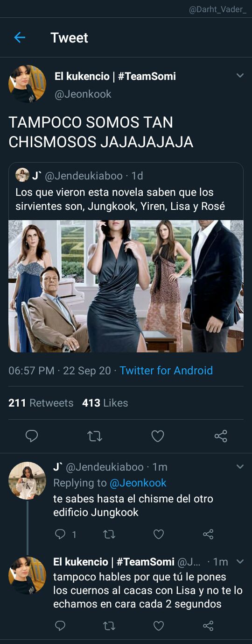Share the @Jendeukiaboo reply

click(x=208, y=534)
